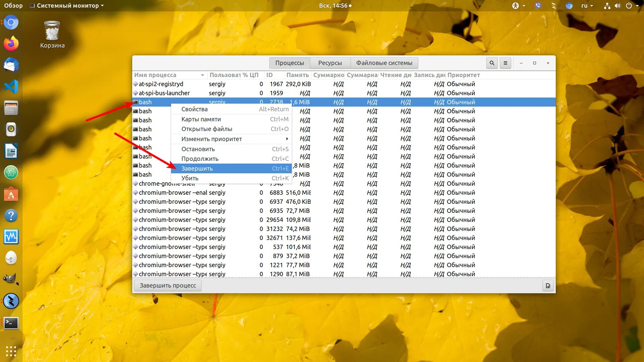Open the Terminal dock icon
Screen dimensions: 644x362
click(11, 323)
